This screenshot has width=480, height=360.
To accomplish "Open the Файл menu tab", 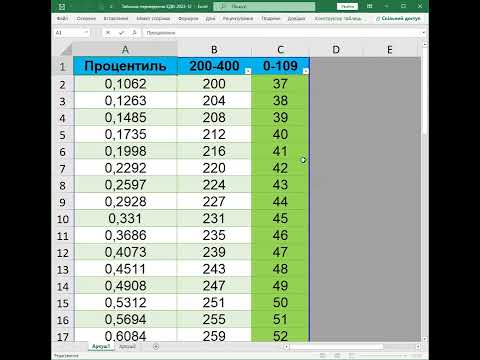I will pyautogui.click(x=62, y=19).
